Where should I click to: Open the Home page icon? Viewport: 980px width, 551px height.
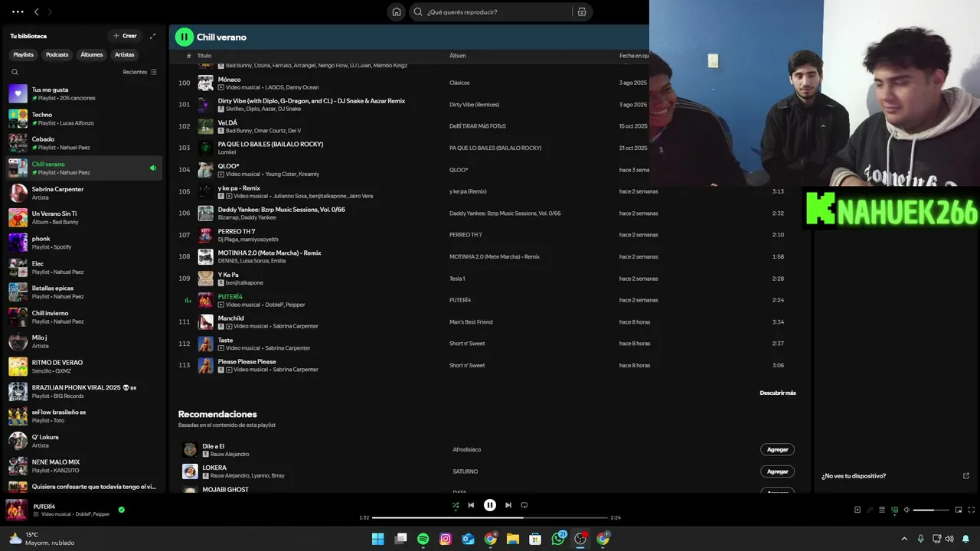(x=397, y=11)
